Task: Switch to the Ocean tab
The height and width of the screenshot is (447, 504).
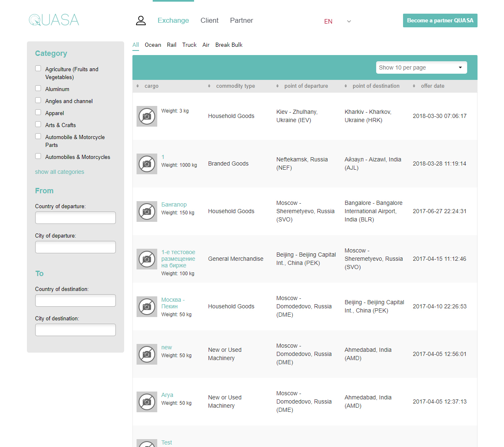Action: [153, 45]
